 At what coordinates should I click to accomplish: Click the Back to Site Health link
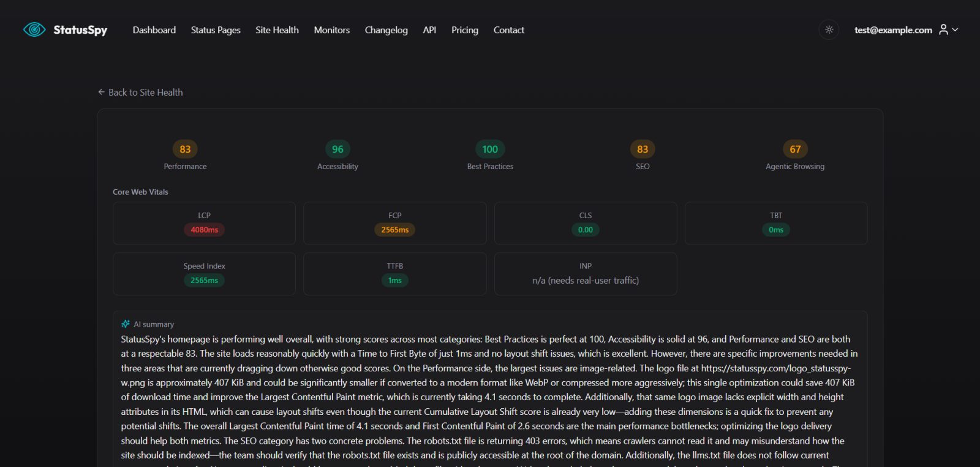click(140, 93)
